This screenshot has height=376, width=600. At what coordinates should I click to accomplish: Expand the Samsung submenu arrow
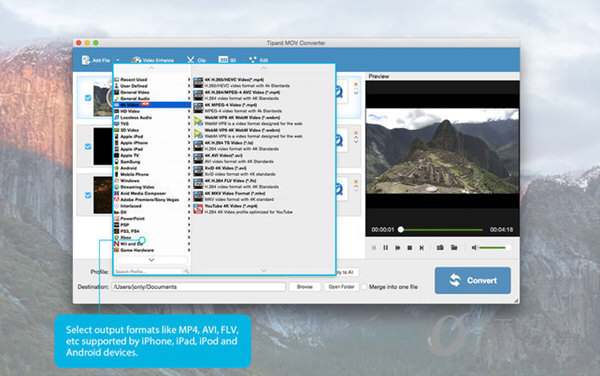click(189, 161)
